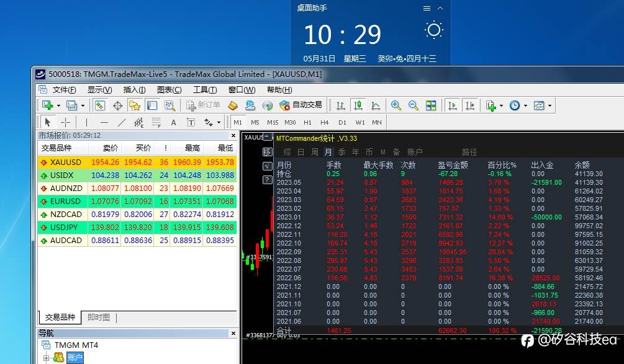This screenshot has height=364, width=624.
Task: Click the New Chart toolbar icon
Action: pyautogui.click(x=48, y=105)
